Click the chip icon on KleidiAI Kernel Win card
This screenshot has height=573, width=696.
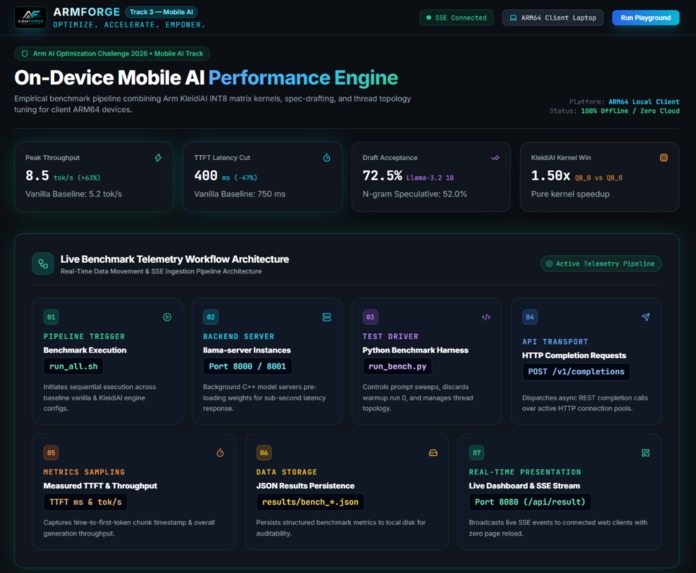664,158
